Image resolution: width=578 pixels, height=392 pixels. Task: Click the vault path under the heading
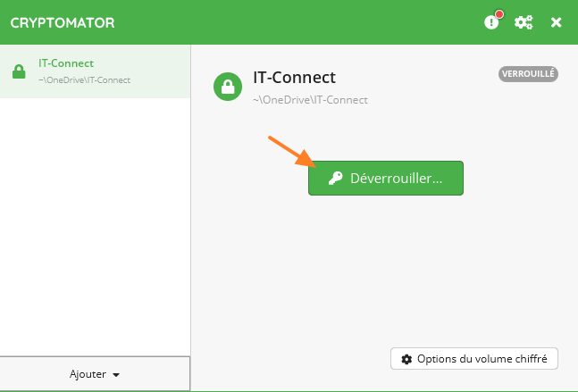click(x=310, y=100)
